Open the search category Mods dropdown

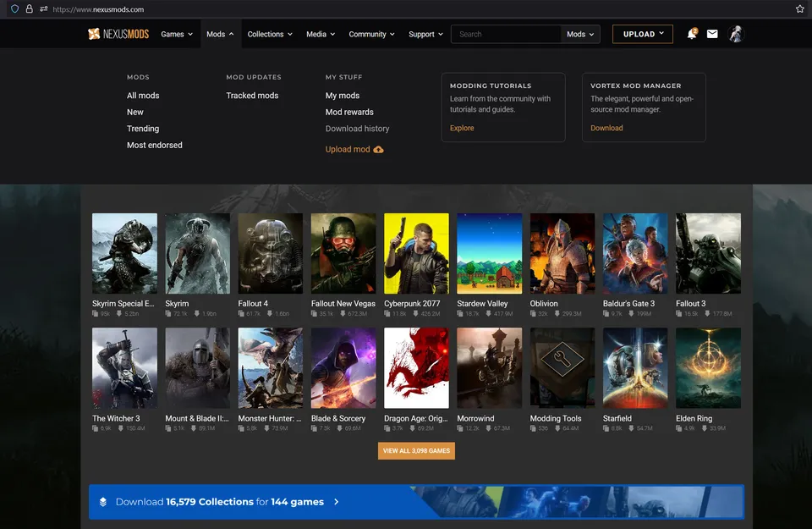(580, 34)
